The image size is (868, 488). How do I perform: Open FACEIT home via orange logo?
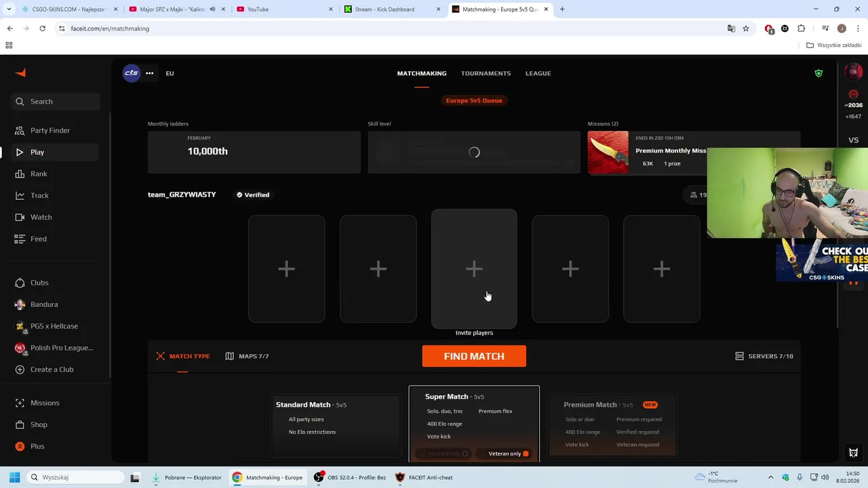click(x=20, y=73)
